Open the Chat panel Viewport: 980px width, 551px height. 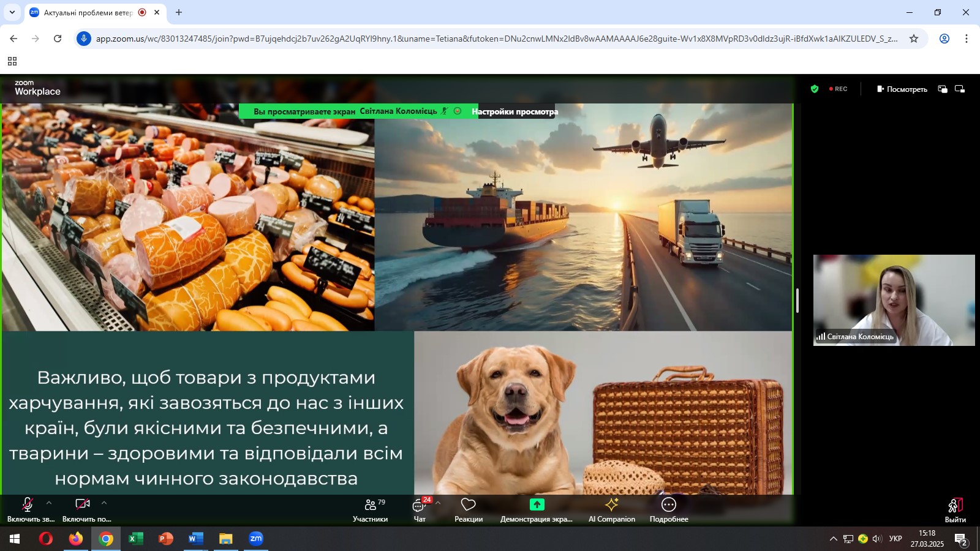pos(420,509)
